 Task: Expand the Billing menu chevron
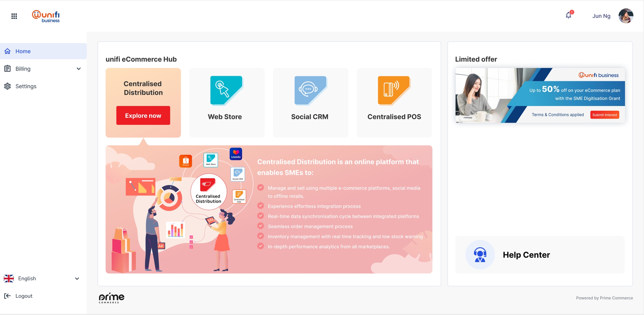79,69
